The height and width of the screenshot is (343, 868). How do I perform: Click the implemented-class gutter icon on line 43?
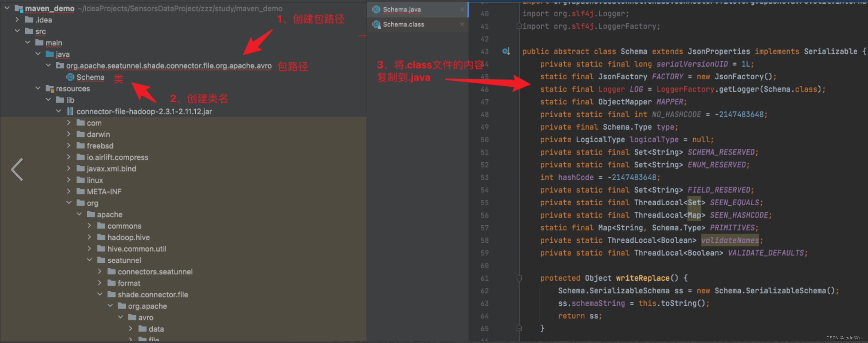coord(506,51)
